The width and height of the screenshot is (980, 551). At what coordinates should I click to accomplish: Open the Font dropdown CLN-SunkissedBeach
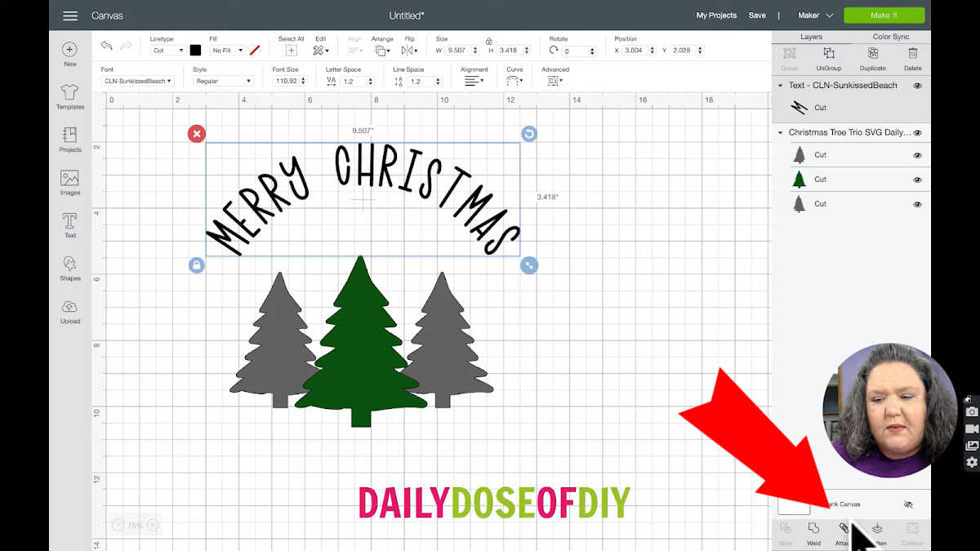pos(137,82)
